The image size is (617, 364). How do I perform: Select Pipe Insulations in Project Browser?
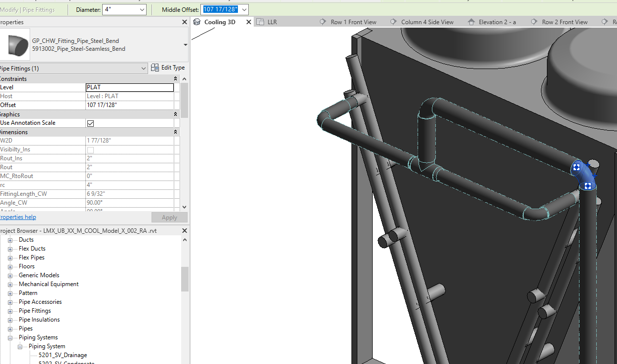39,320
